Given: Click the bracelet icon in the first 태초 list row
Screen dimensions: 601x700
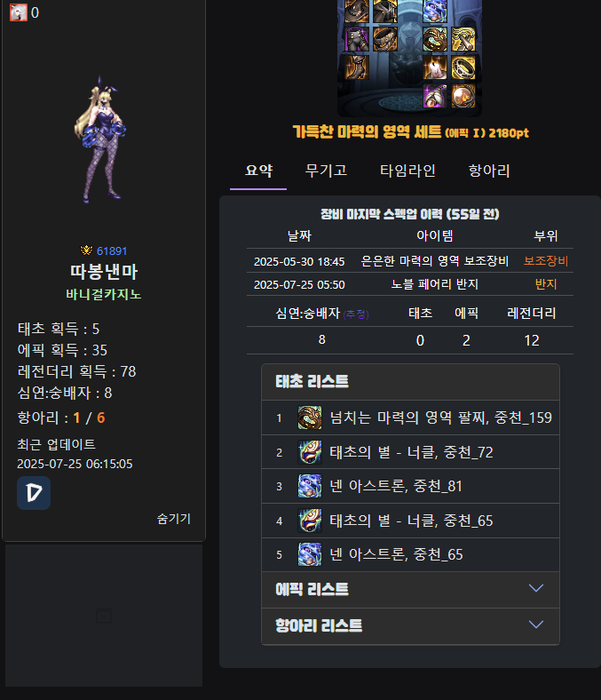Looking at the screenshot, I should click(x=310, y=418).
